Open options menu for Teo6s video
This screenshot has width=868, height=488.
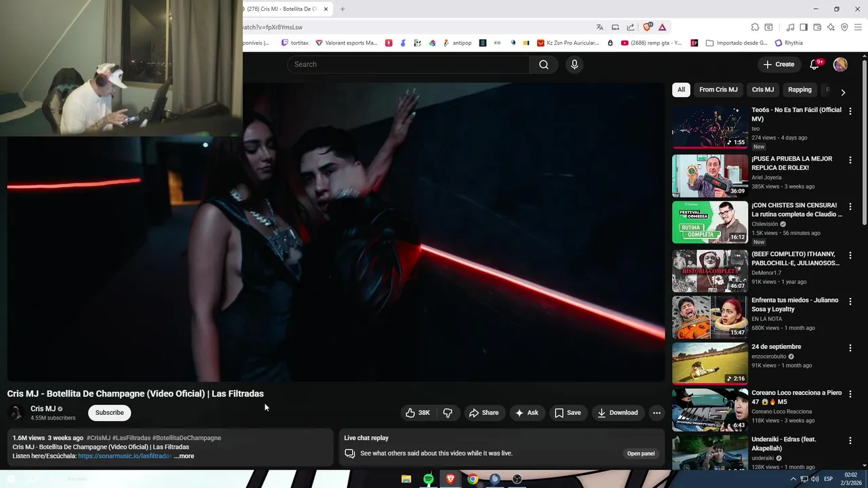point(850,110)
